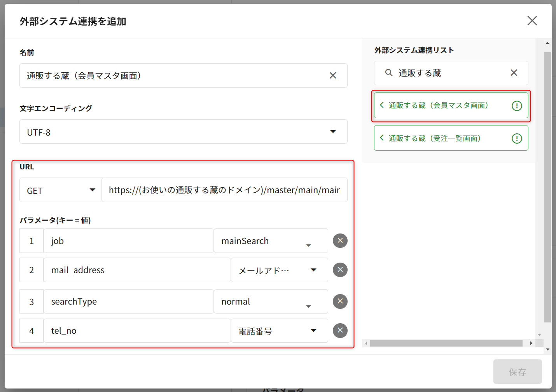This screenshot has height=392, width=556.
Task: Clear the 名前 field text
Action: pyautogui.click(x=333, y=75)
